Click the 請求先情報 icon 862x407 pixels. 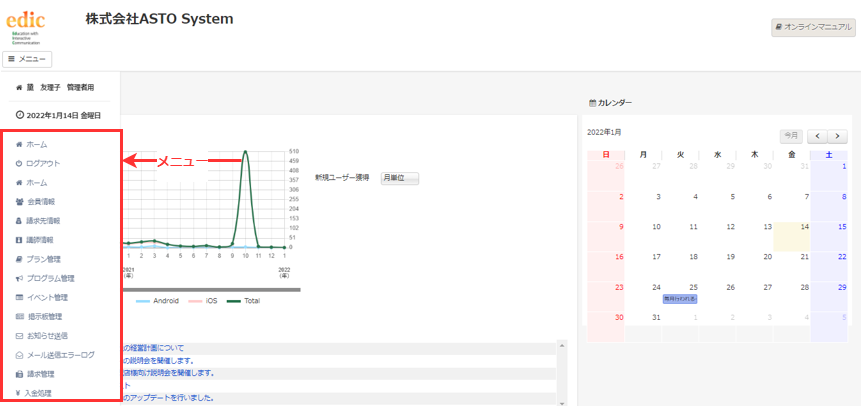pyautogui.click(x=19, y=221)
